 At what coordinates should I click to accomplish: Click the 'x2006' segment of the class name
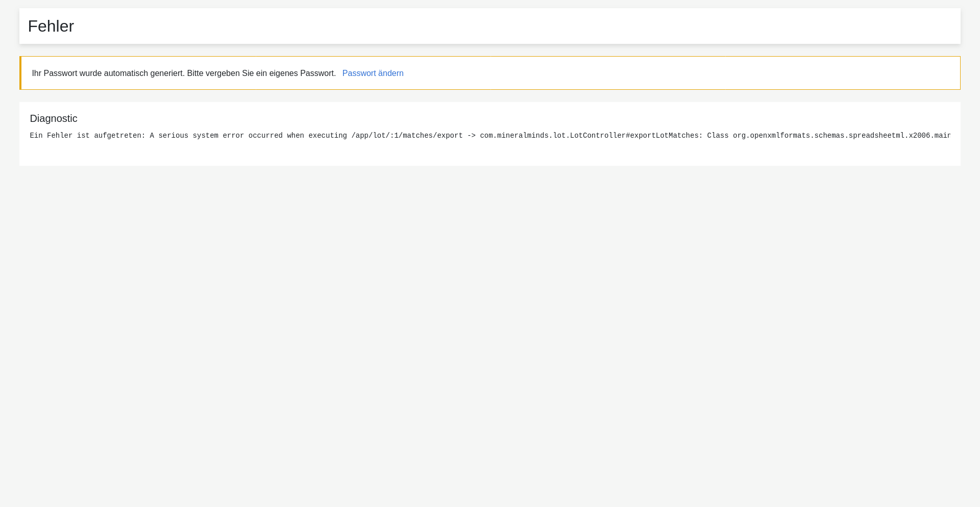pos(919,136)
